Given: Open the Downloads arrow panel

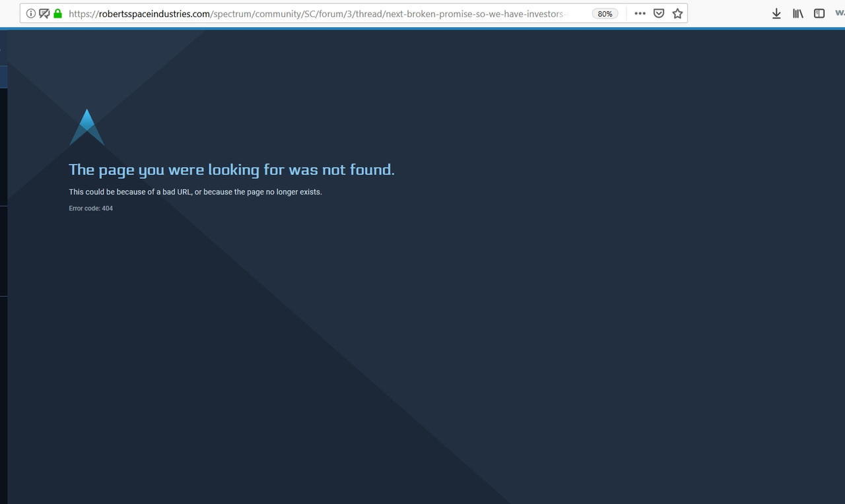Looking at the screenshot, I should (x=776, y=13).
